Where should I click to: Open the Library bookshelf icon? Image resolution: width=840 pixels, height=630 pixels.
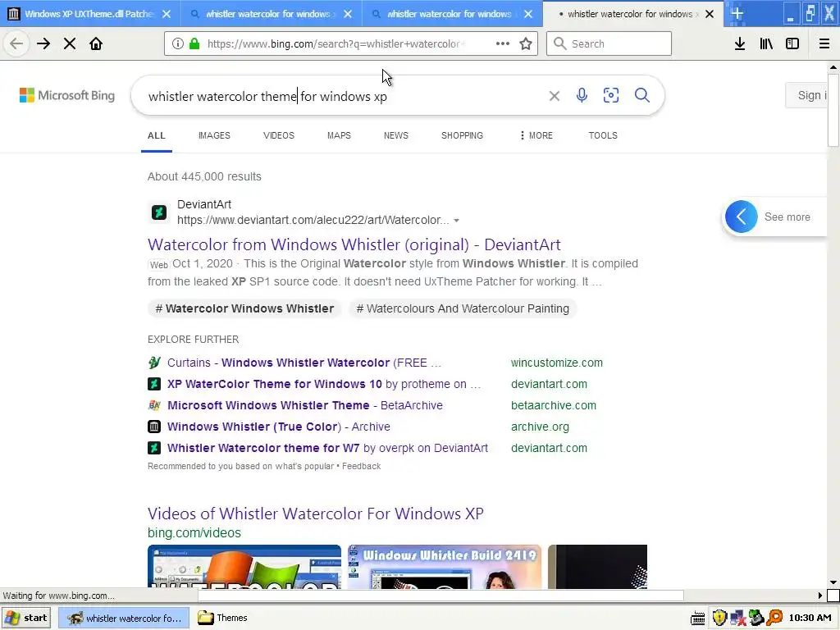click(766, 43)
